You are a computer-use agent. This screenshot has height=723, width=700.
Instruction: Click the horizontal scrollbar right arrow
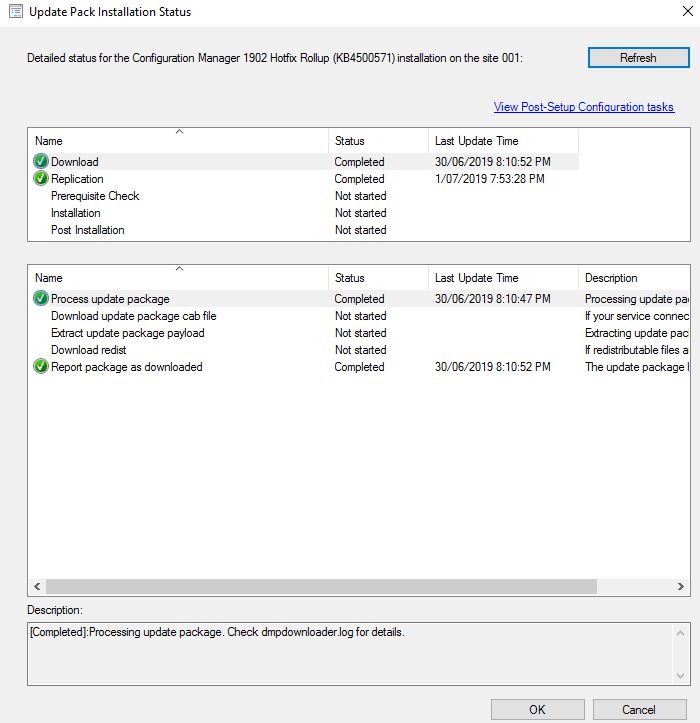(681, 586)
